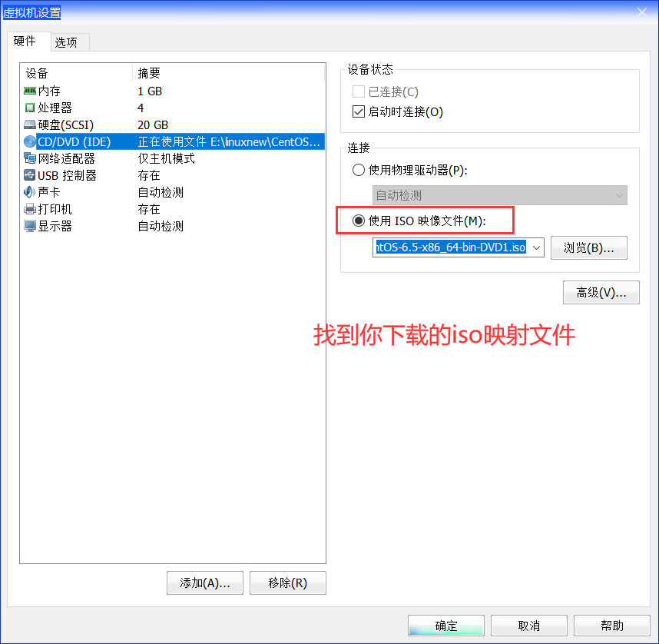
Task: Click the hard disk SCSI icon
Action: coord(29,125)
